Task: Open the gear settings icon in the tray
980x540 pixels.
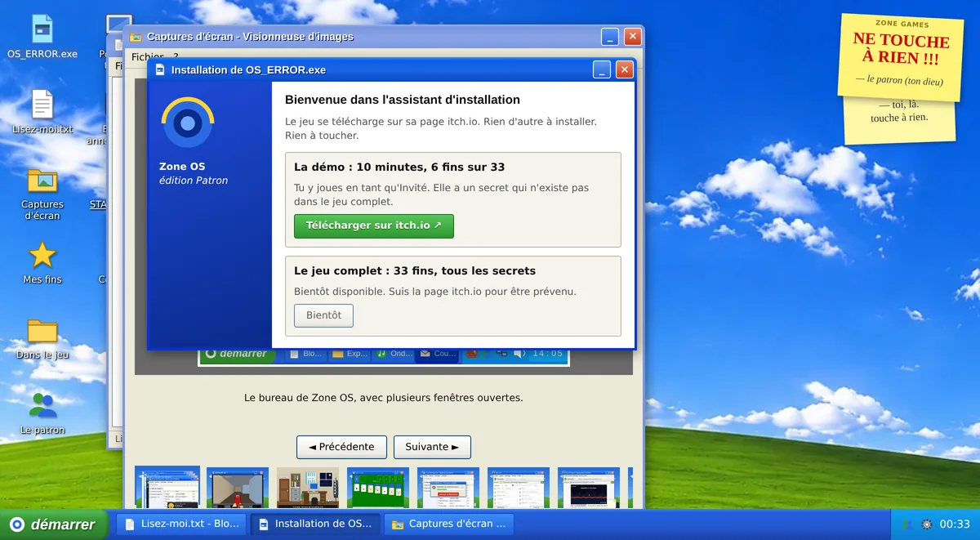Action: [927, 524]
